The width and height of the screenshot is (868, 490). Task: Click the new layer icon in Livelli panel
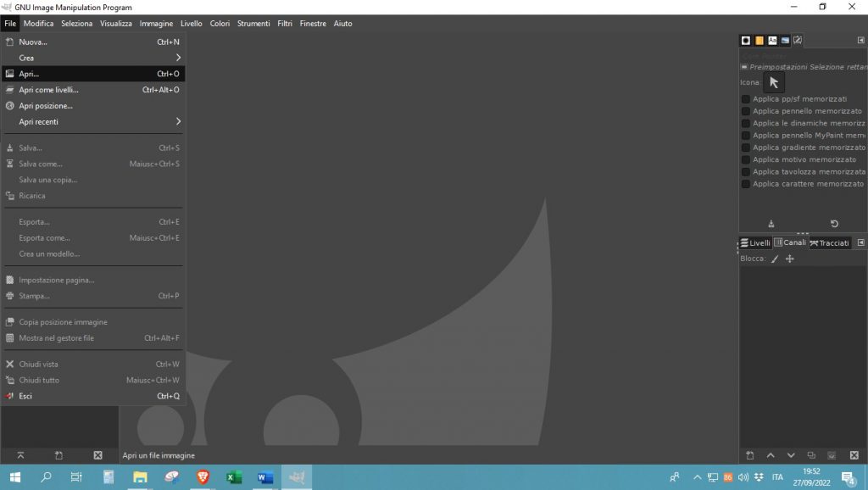(x=749, y=455)
